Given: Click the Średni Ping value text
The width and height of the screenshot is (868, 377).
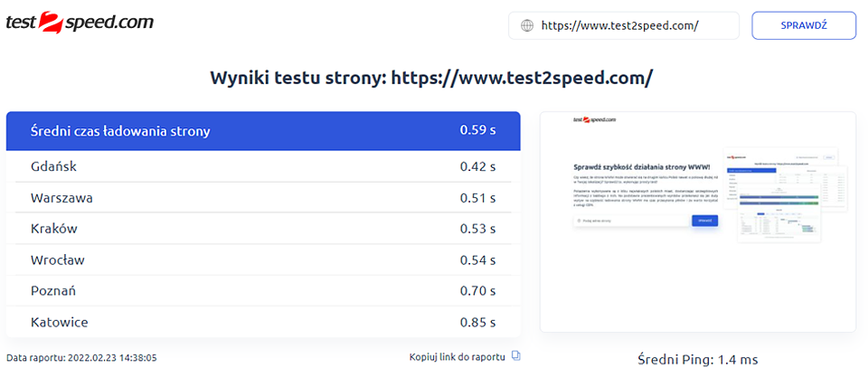Looking at the screenshot, I should click(697, 360).
